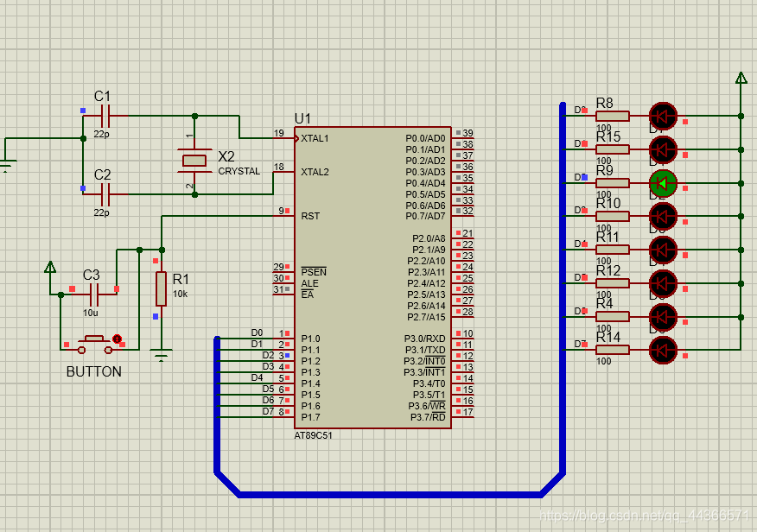
Task: Click the C3 10u capacitor symbol
Action: pyautogui.click(x=93, y=294)
